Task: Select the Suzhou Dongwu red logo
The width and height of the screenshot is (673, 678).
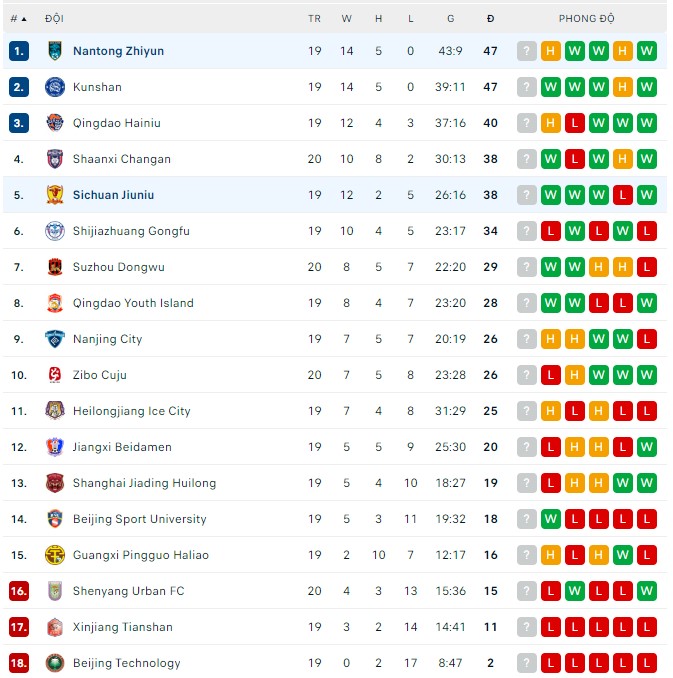Action: tap(55, 267)
